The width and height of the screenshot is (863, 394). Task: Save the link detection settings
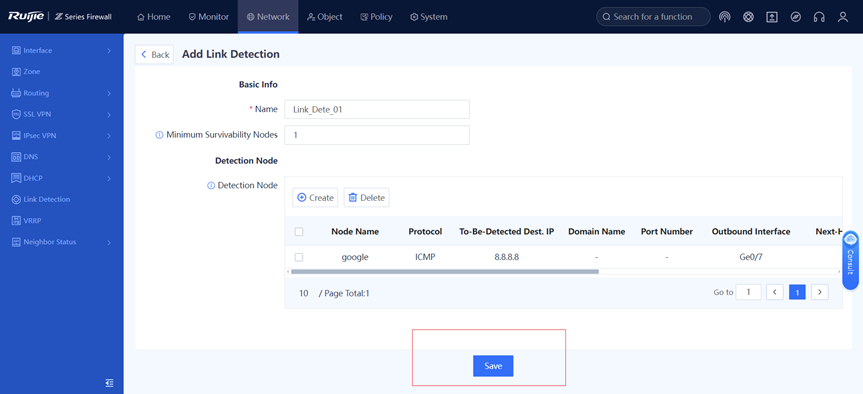pyautogui.click(x=493, y=366)
